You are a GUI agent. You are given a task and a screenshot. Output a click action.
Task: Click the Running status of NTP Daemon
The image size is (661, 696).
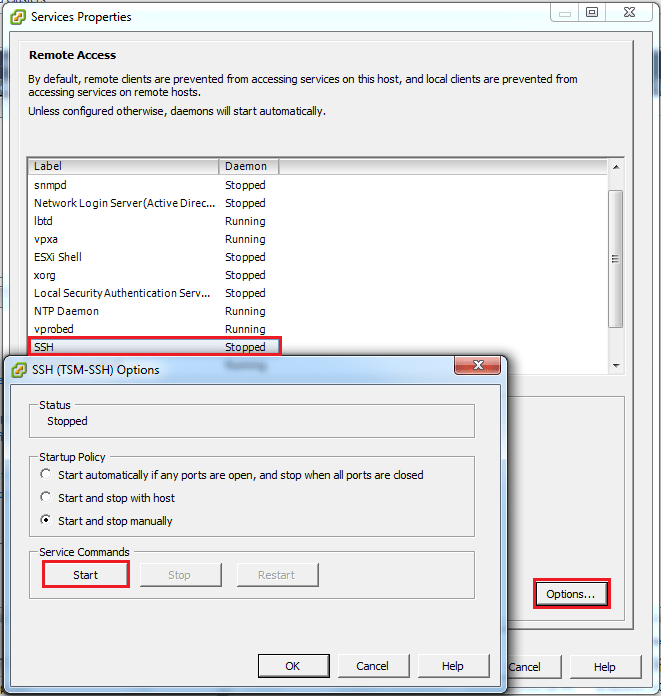click(x=245, y=311)
